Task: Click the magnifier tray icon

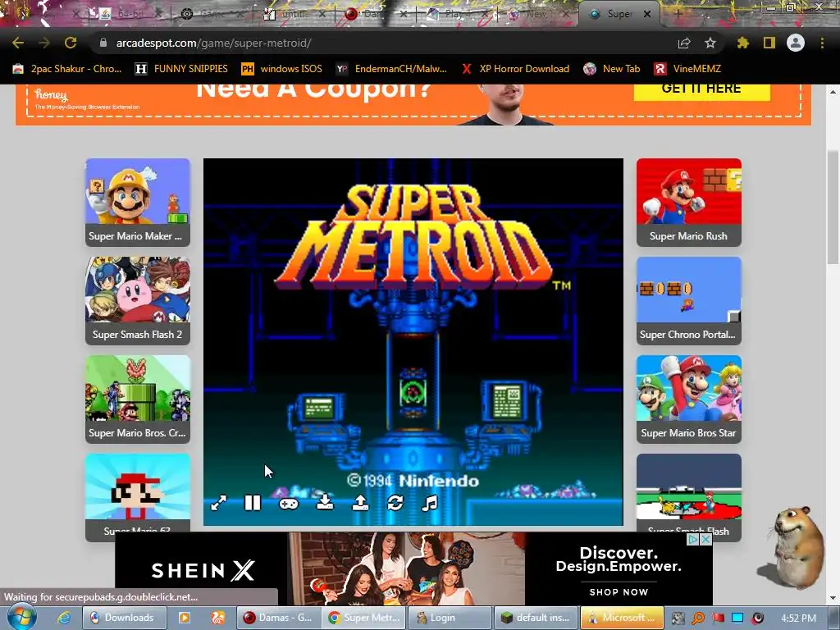Action: click(x=697, y=619)
